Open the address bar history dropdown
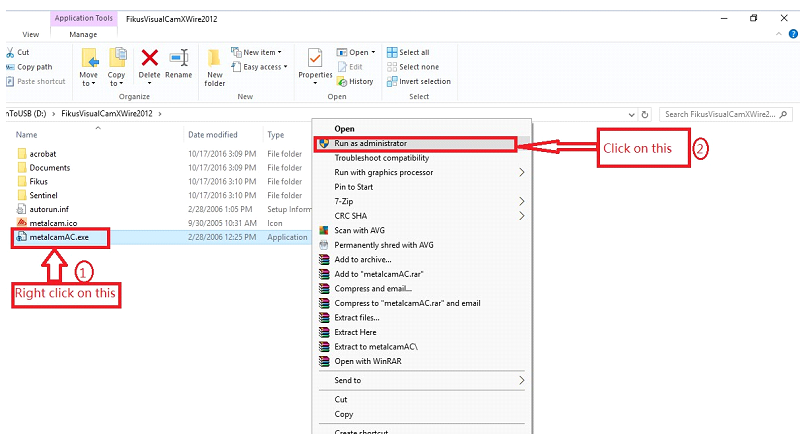The height and width of the screenshot is (437, 812). click(631, 114)
